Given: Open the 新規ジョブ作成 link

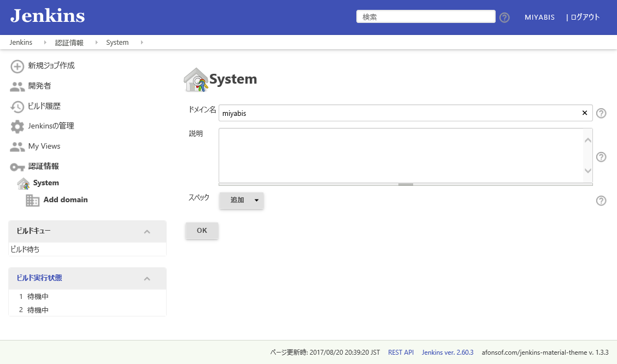Looking at the screenshot, I should [51, 66].
